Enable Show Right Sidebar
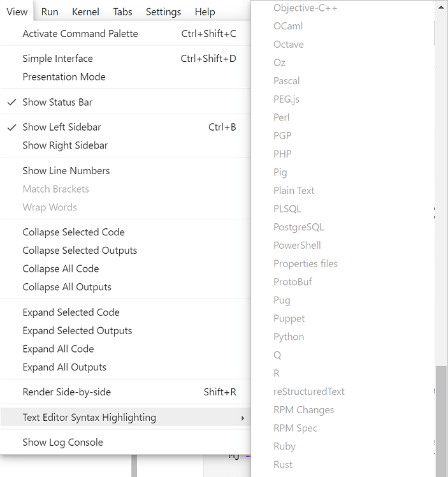 (65, 145)
